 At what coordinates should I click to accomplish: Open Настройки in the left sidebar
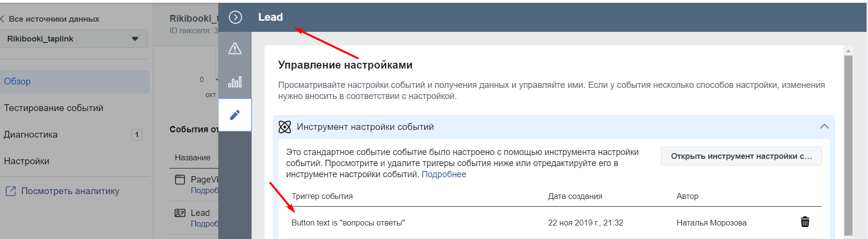click(27, 161)
